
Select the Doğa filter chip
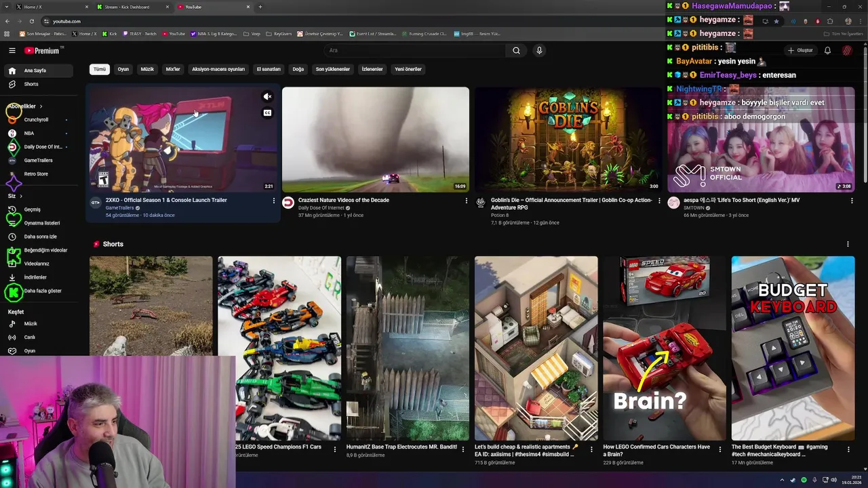pos(298,69)
